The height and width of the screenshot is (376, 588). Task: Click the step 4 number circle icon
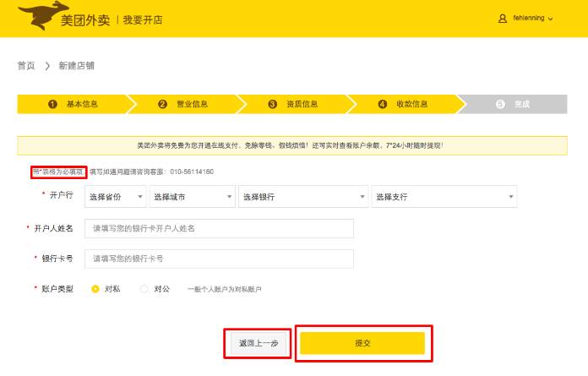[x=382, y=104]
